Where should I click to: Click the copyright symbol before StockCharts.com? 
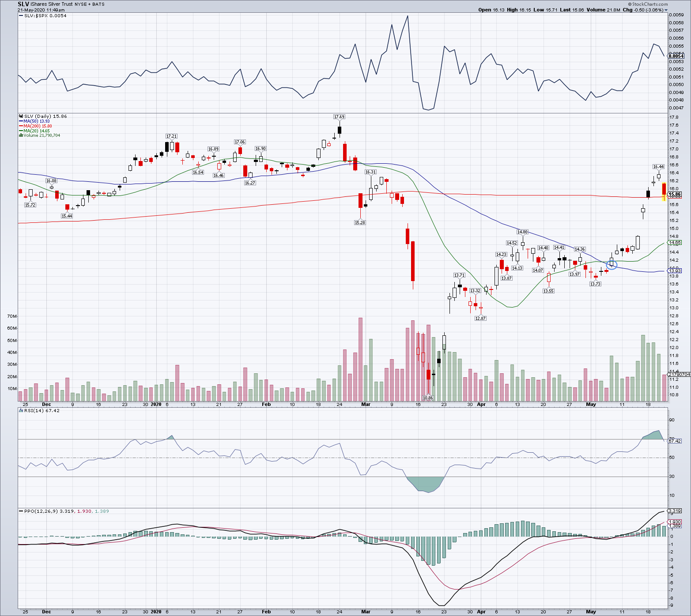coord(630,4)
